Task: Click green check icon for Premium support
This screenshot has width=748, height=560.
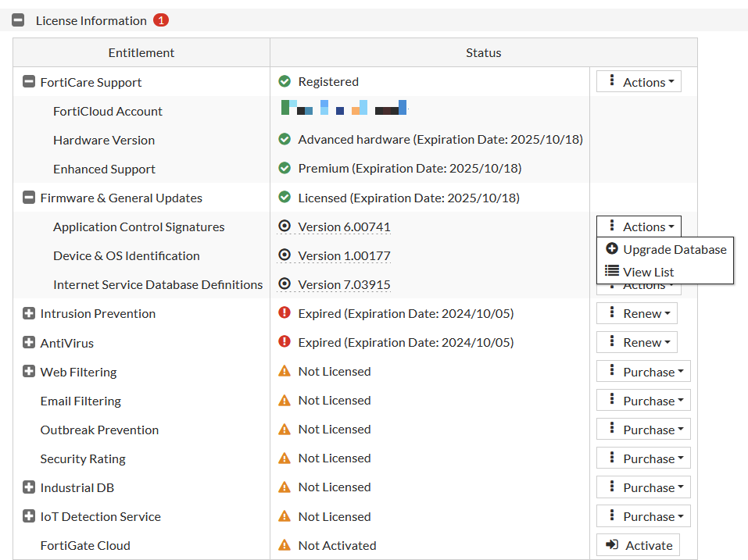Action: pos(285,168)
